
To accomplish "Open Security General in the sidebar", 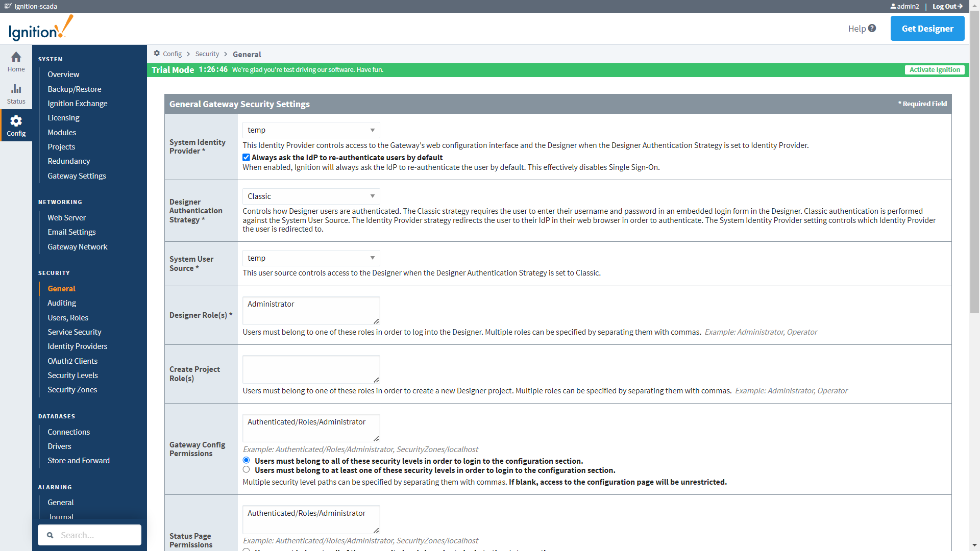I will [61, 288].
